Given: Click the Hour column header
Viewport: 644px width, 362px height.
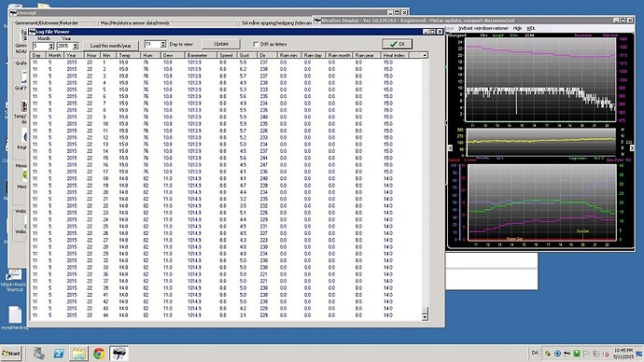Looking at the screenshot, I should (x=91, y=55).
